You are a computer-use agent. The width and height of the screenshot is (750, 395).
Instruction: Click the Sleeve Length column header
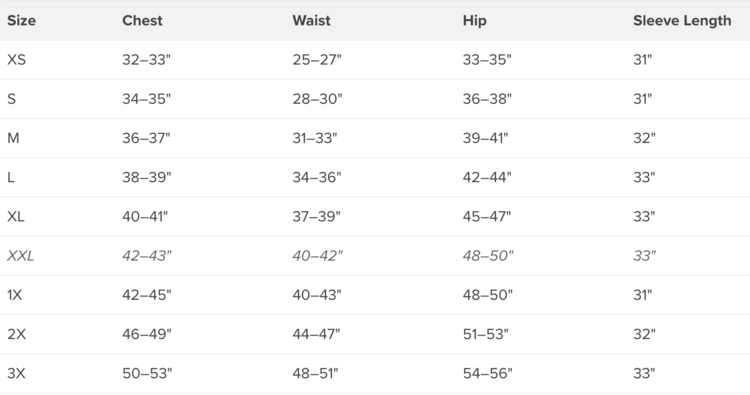682,21
